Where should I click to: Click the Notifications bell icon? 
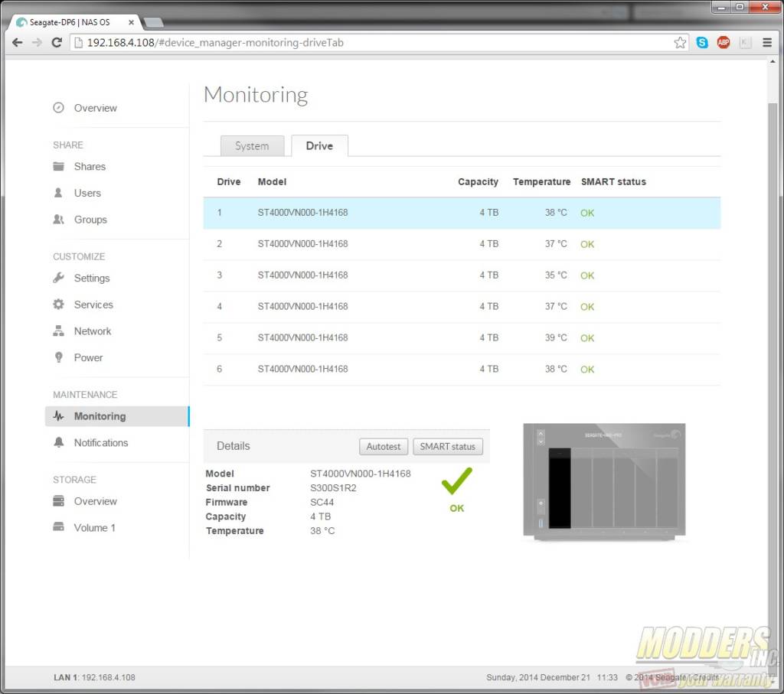click(x=58, y=443)
